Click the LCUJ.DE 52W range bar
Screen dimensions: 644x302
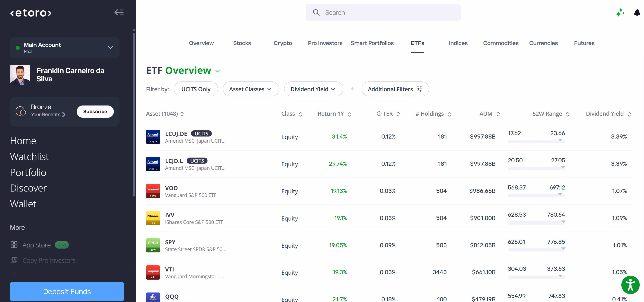536,141
